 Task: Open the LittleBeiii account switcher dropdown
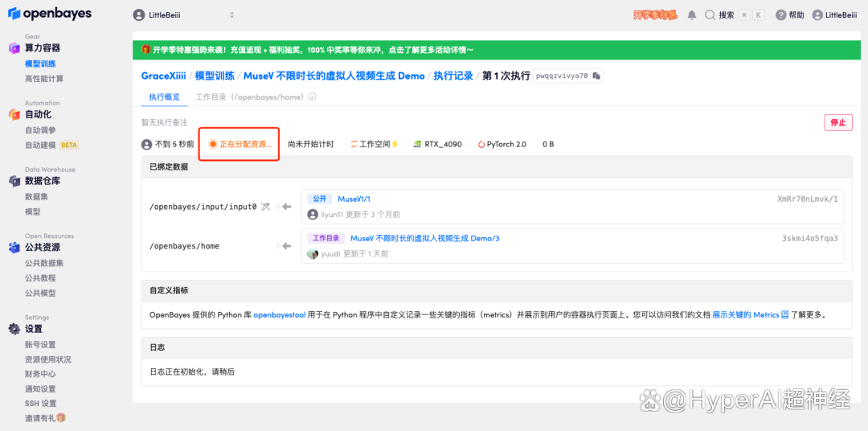(184, 15)
